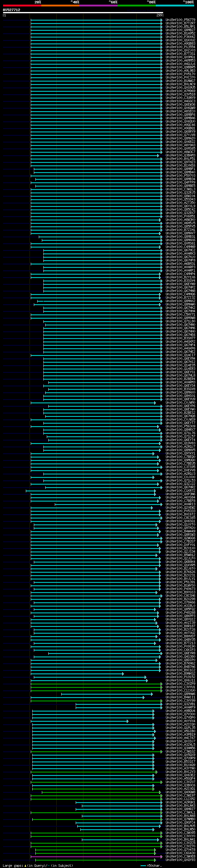
Task: Click the cyan ~100% identity legend segment
Action: click(175, 6)
